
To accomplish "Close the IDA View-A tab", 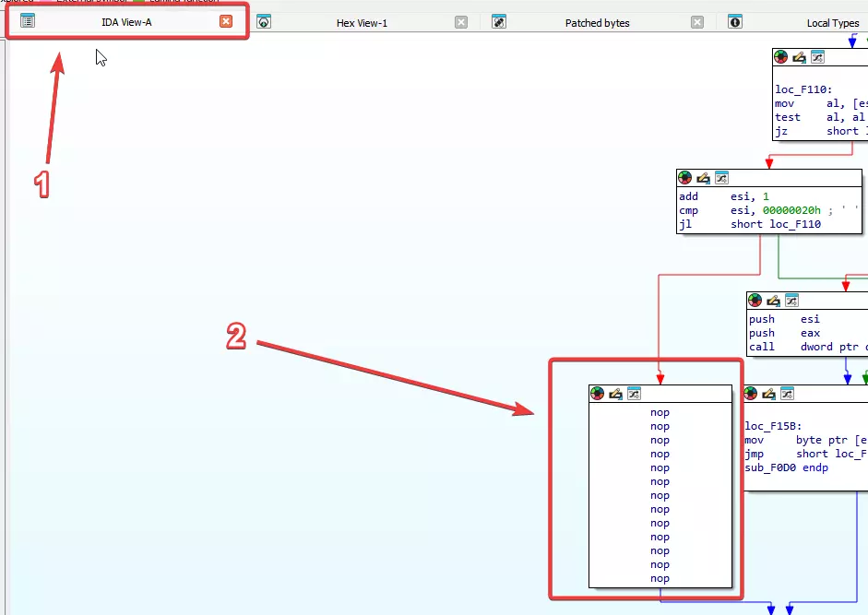I will pyautogui.click(x=226, y=21).
